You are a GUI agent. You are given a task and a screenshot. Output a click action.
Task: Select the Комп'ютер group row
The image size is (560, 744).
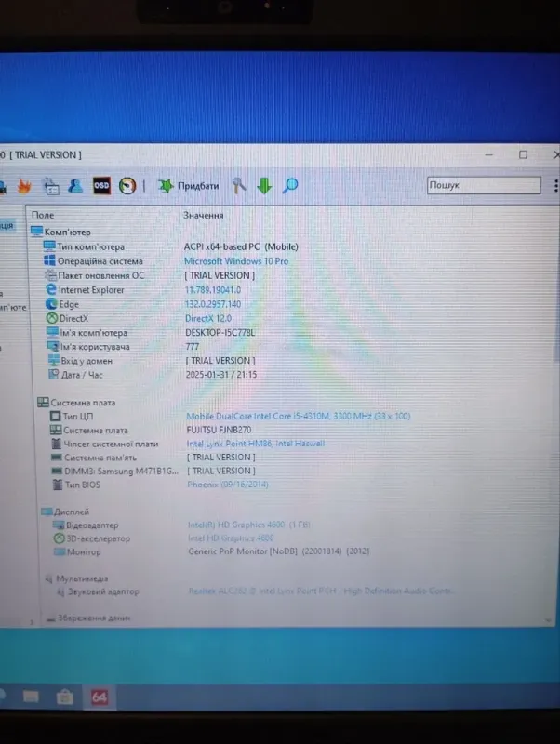(67, 232)
